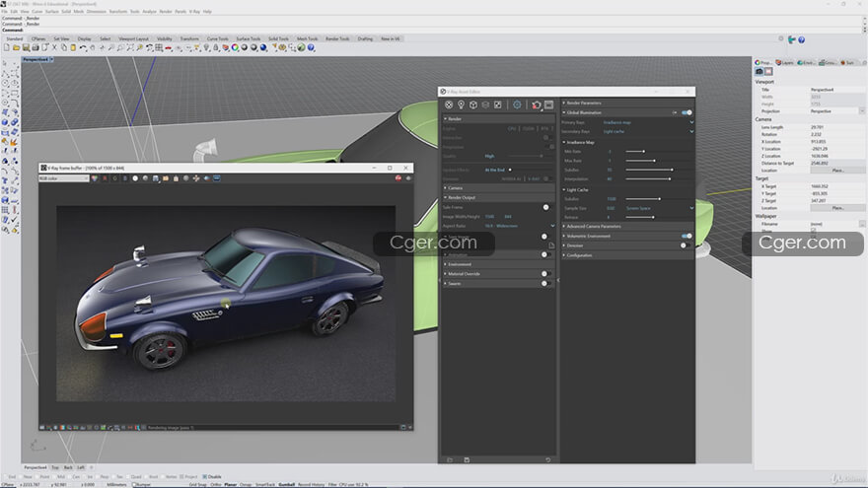Viewport: 868px width, 488px height.
Task: Click the Help question mark icon in Rhino toolbar
Action: pos(311,47)
